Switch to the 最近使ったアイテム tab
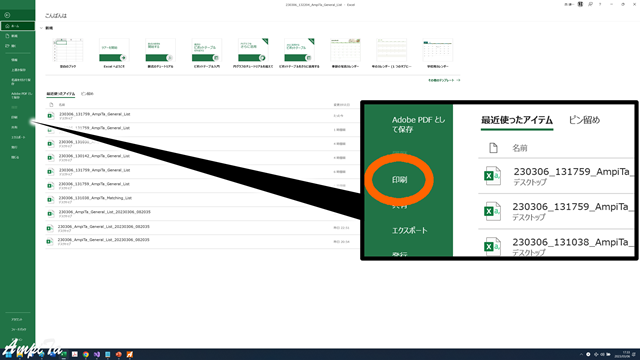640x360 pixels. (60, 94)
